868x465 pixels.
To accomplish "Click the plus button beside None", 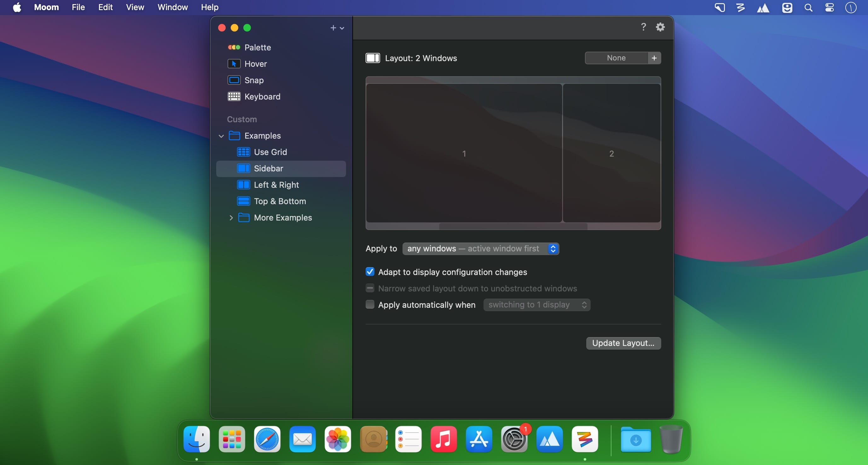I will [654, 58].
